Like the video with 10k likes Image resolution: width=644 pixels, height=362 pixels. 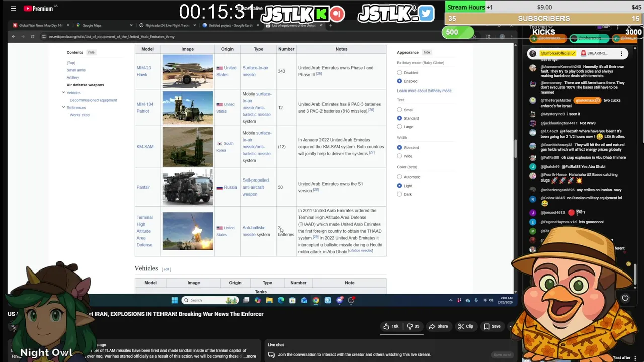[391, 326]
